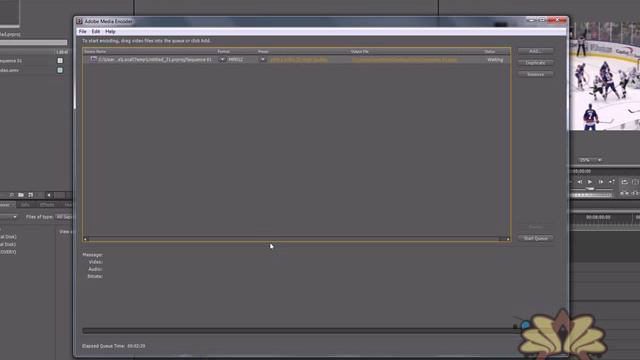Close the Adobe Media Encoder window
This screenshot has width=640, height=360.
click(558, 20)
